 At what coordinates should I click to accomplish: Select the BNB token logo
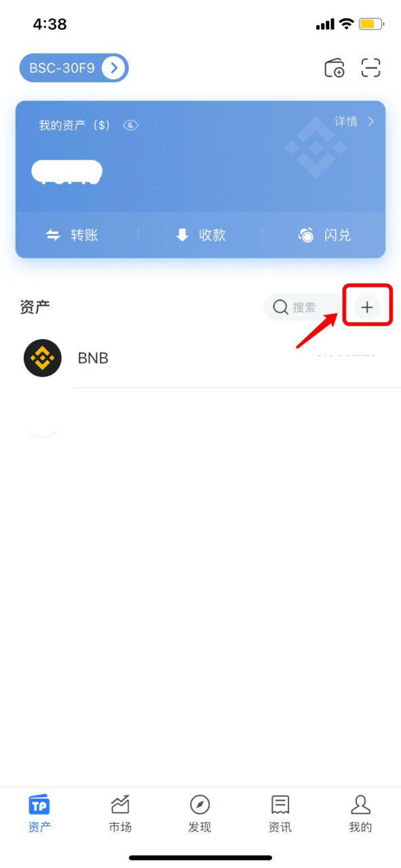[43, 357]
